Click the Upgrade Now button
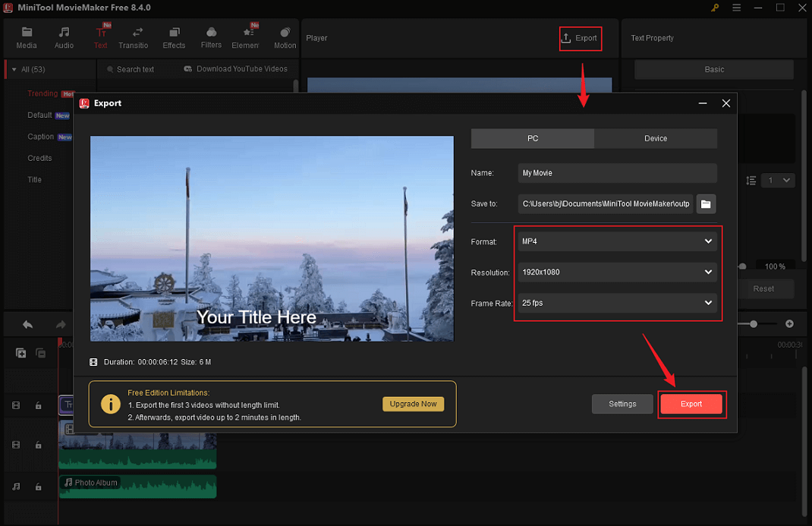The width and height of the screenshot is (812, 526). click(x=413, y=404)
